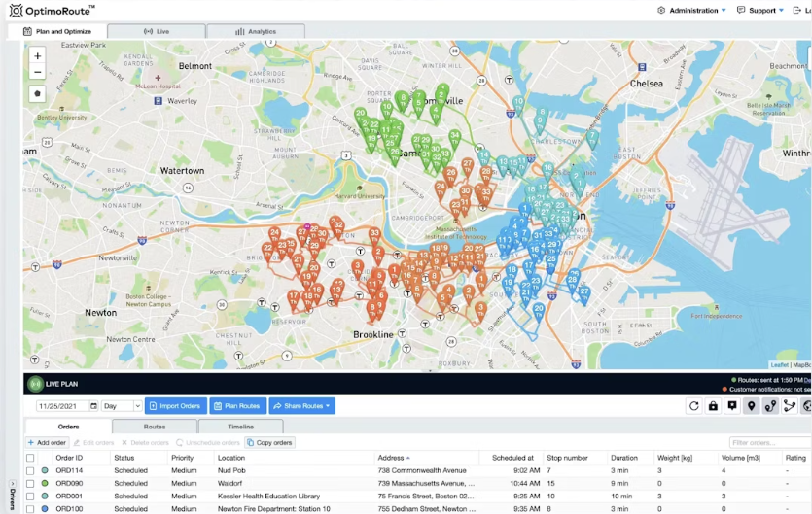Screen dimensions: 812x514
Task: Click the Plan Routes button
Action: [238, 406]
